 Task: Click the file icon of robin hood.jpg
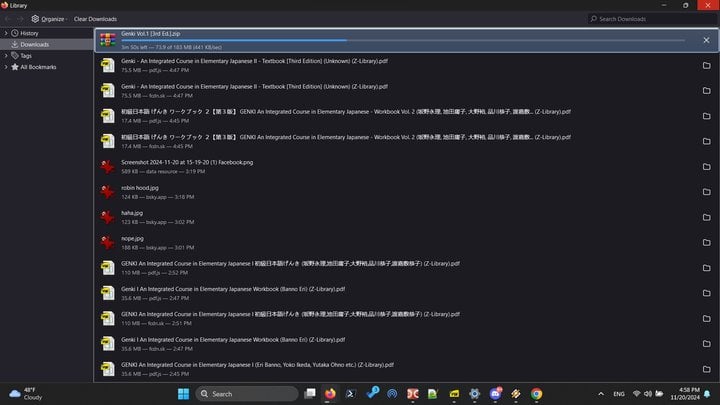click(x=108, y=192)
